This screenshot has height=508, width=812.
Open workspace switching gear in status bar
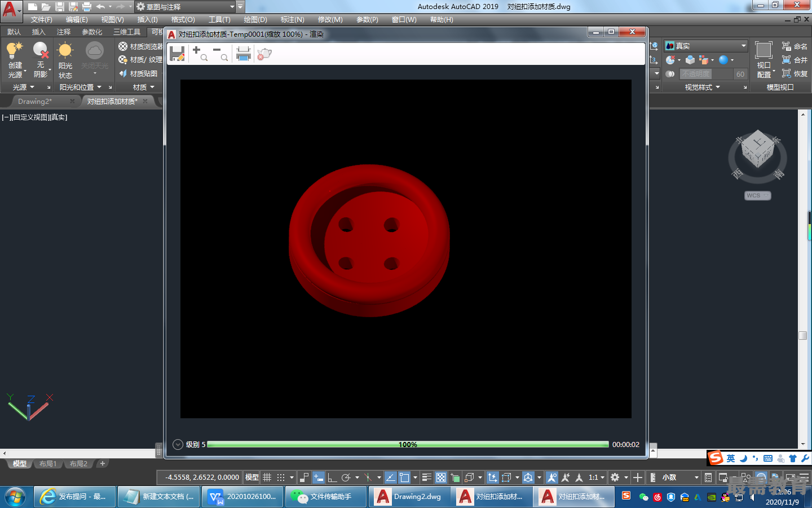tap(615, 477)
